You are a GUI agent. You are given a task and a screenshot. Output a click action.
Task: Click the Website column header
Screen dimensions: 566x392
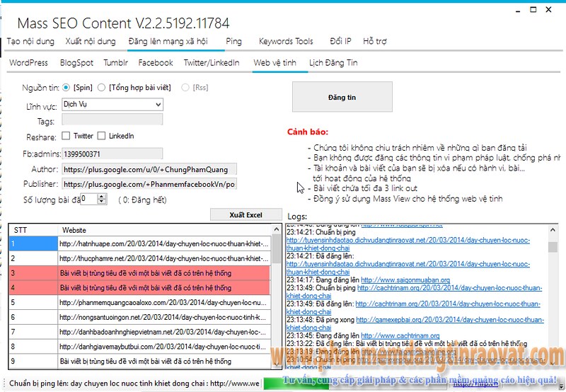click(164, 230)
